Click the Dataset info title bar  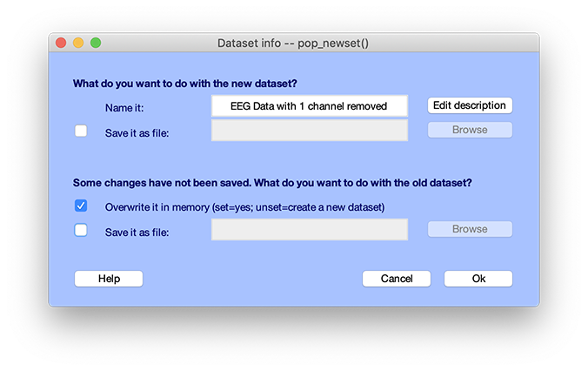coord(293,43)
